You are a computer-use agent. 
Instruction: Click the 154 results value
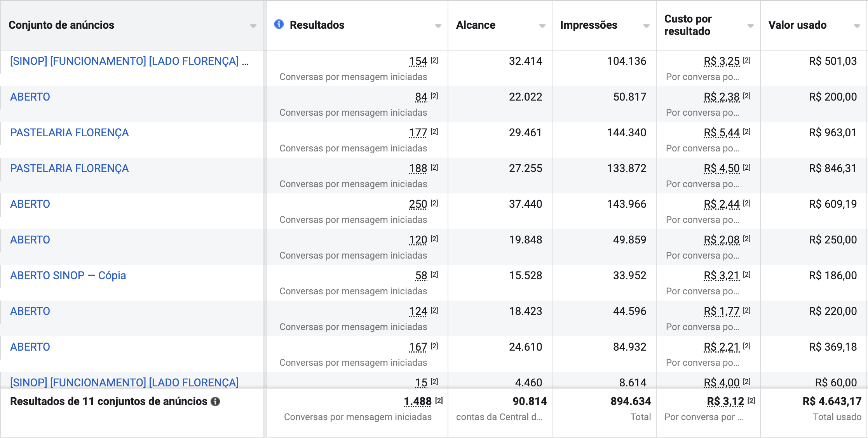418,61
